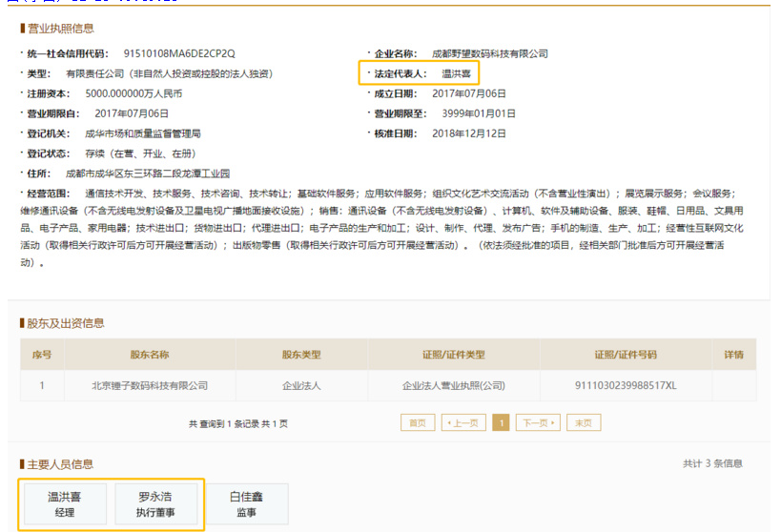
Task: Click legal representative 温洪喜
Action: coord(456,73)
